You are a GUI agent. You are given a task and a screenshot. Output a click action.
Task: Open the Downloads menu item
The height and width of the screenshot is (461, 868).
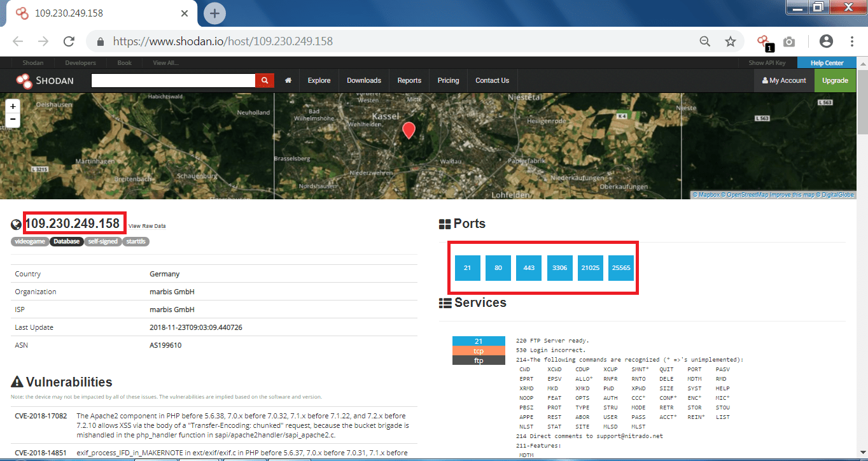pyautogui.click(x=364, y=80)
